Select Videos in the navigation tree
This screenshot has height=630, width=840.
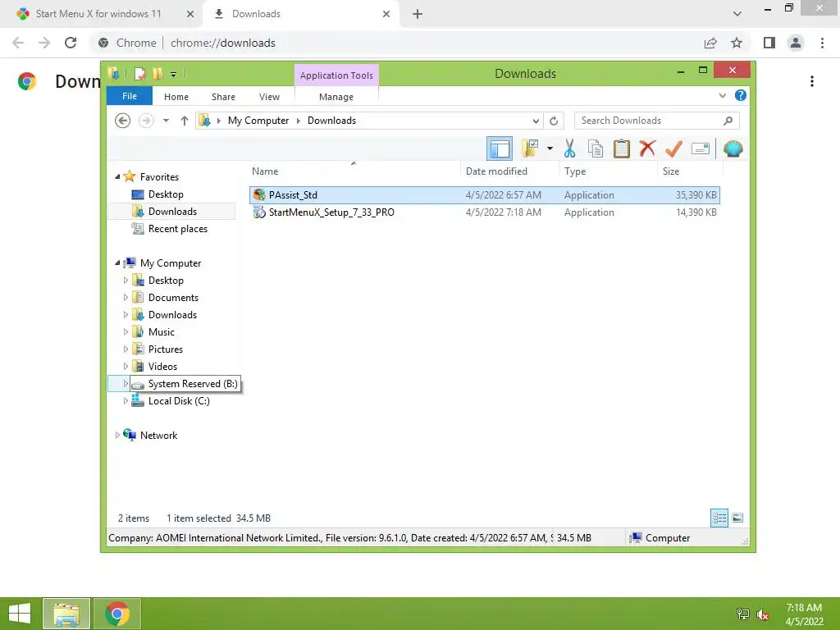click(163, 367)
